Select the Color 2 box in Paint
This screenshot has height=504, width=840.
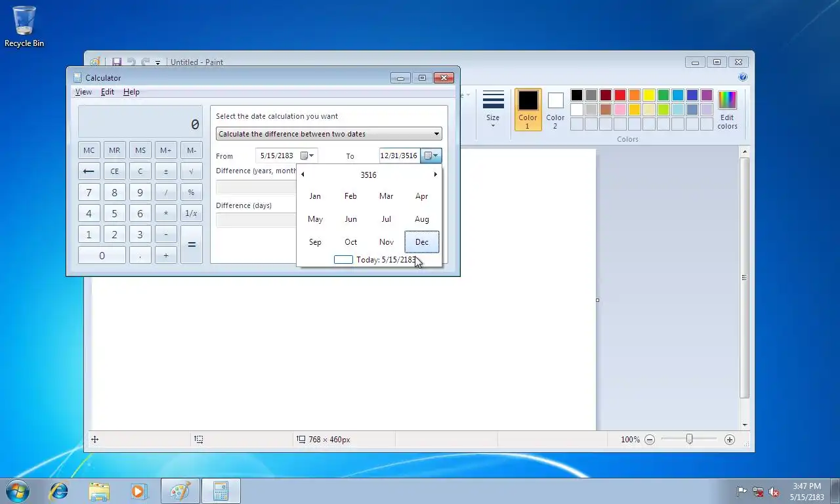555,110
